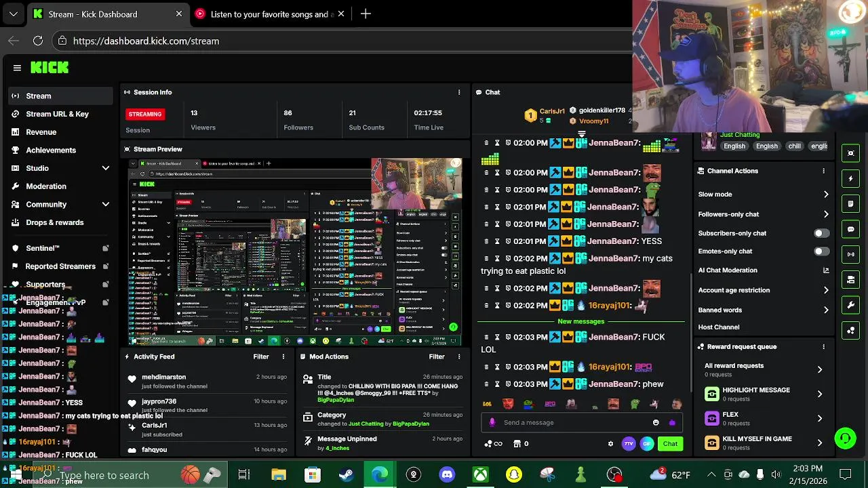Open the browser tab list dropdown
Image resolution: width=868 pixels, height=488 pixels.
pos(14,14)
